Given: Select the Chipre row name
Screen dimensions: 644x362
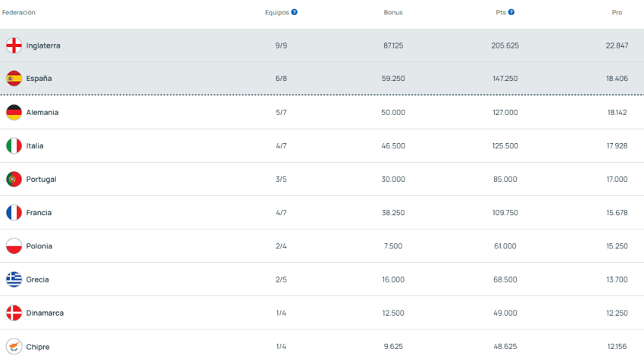Looking at the screenshot, I should pyautogui.click(x=38, y=347).
